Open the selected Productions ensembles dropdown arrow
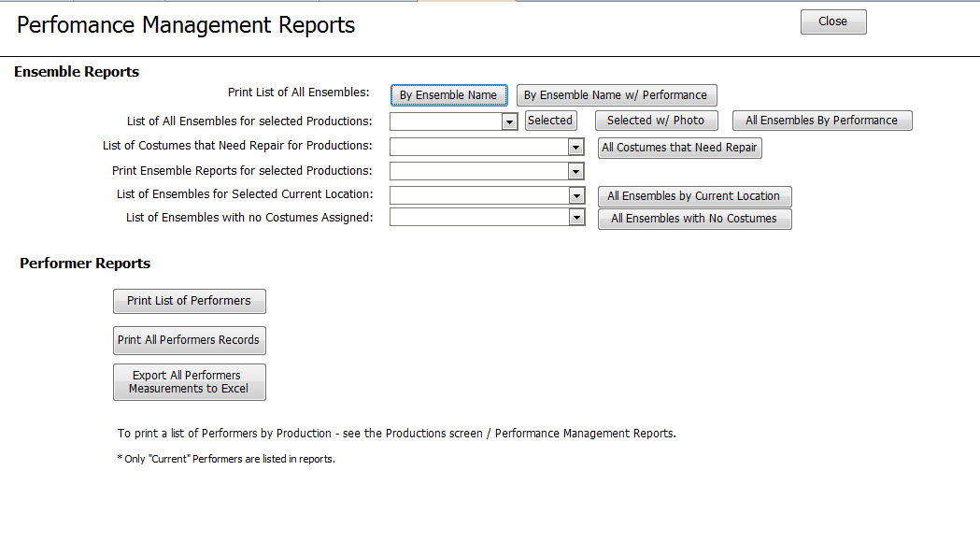This screenshot has height=542, width=980. (x=510, y=121)
